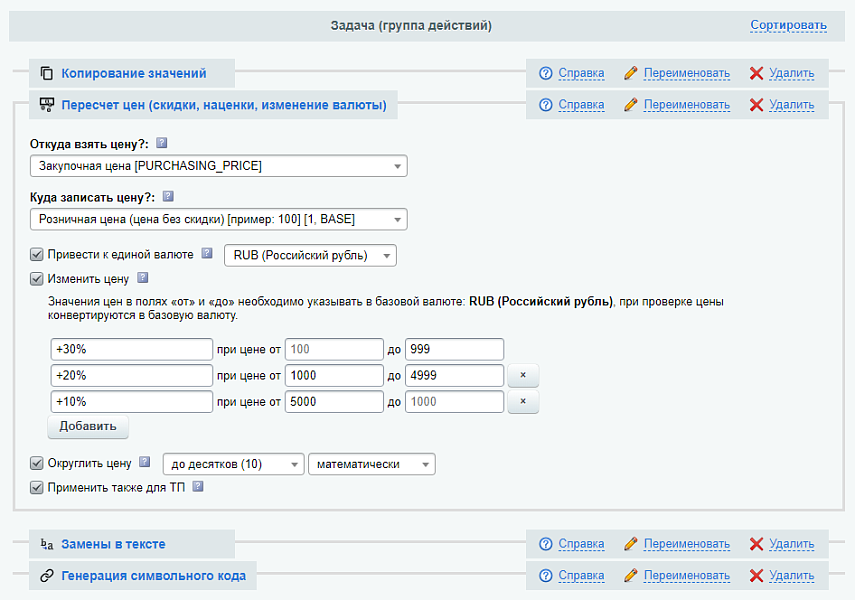Click the '+20%' price change input field
The height and width of the screenshot is (600, 855).
(131, 375)
